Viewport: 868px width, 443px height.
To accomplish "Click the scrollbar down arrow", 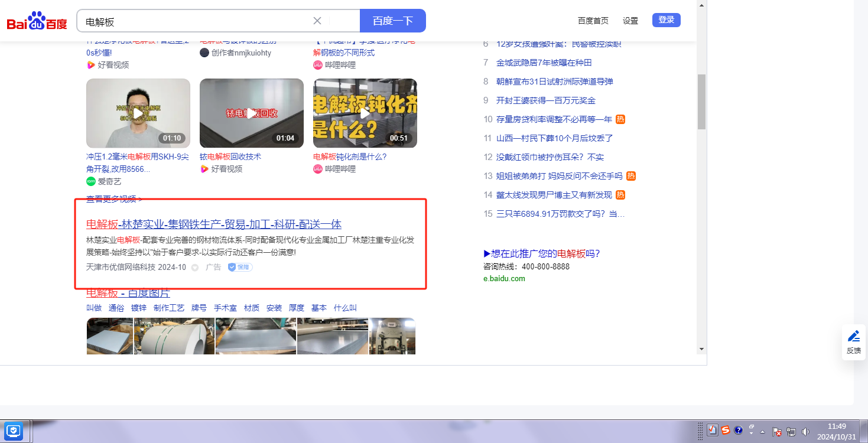I will pos(701,349).
